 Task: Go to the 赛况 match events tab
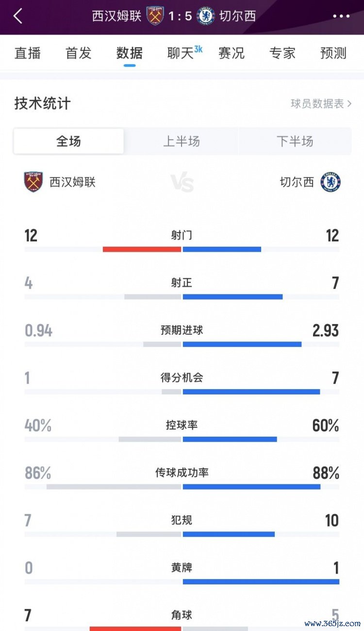point(232,53)
